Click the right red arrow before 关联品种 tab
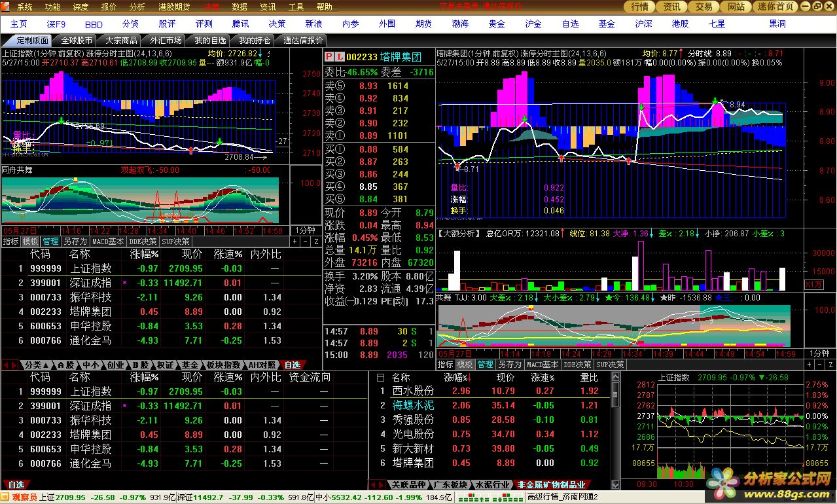 [x=382, y=485]
